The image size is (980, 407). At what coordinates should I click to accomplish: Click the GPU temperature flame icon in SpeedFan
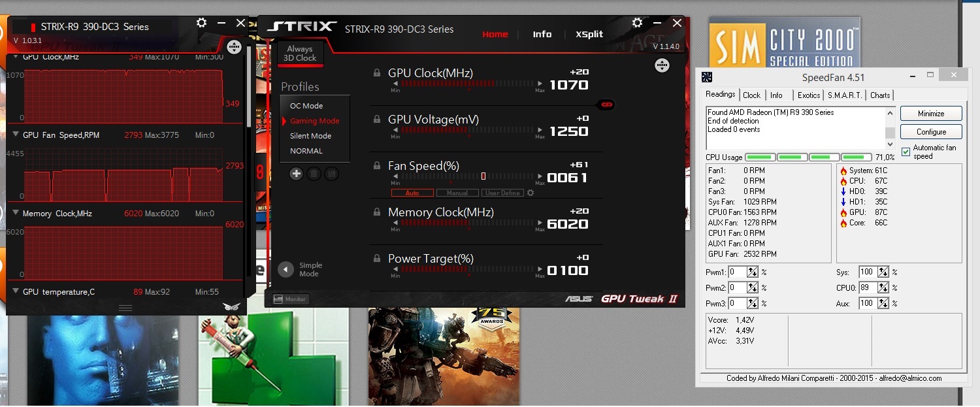click(x=843, y=212)
